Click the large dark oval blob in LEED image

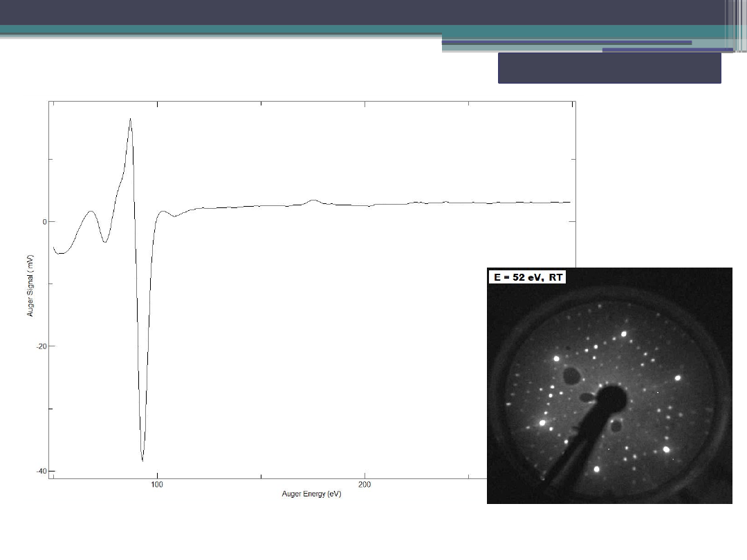pyautogui.click(x=572, y=376)
